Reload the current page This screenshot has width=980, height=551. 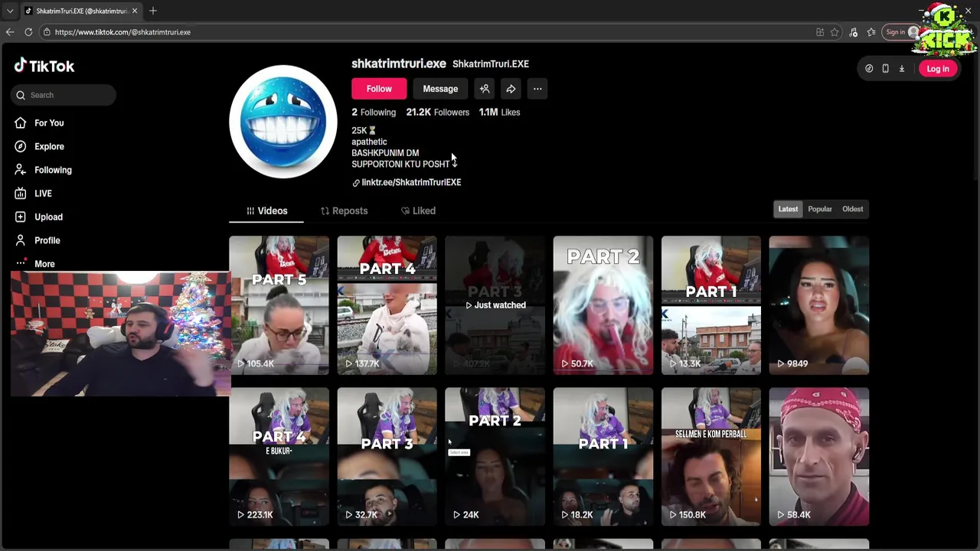click(28, 32)
